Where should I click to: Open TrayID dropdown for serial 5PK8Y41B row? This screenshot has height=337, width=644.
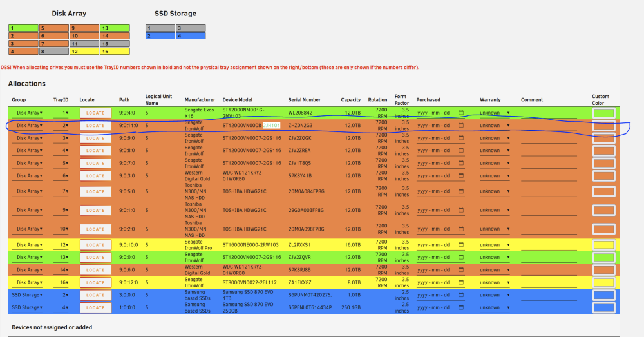click(x=61, y=176)
